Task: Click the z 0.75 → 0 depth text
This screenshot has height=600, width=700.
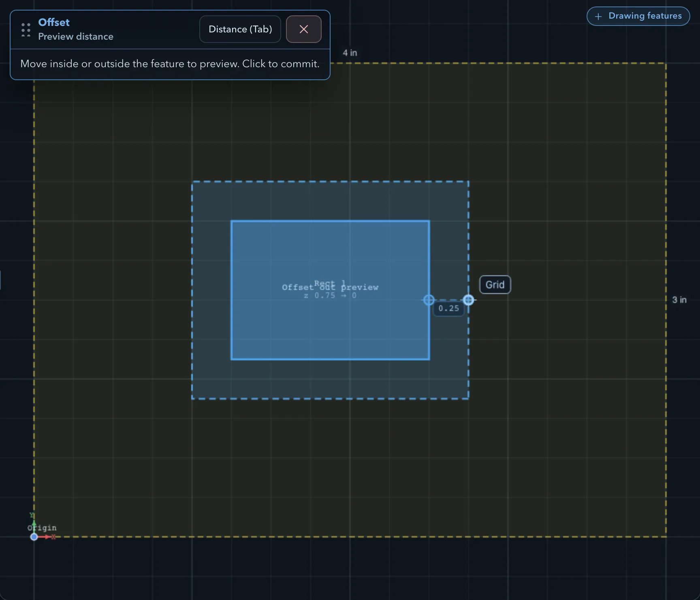Action: coord(330,296)
